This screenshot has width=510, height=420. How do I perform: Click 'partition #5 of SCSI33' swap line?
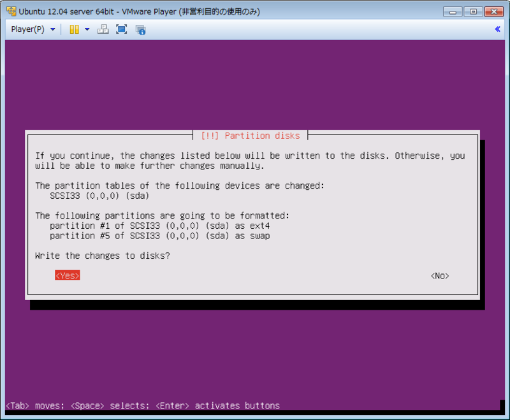160,236
